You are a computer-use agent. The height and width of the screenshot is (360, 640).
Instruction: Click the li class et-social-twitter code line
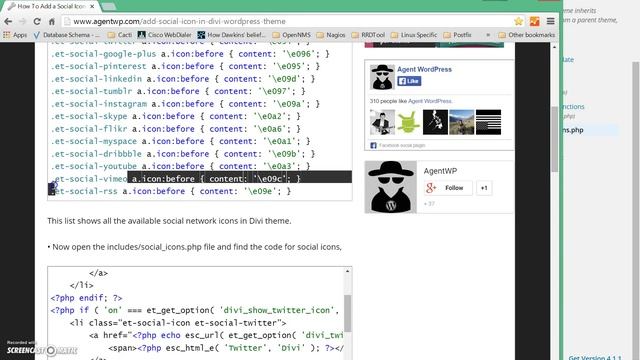[x=178, y=323]
